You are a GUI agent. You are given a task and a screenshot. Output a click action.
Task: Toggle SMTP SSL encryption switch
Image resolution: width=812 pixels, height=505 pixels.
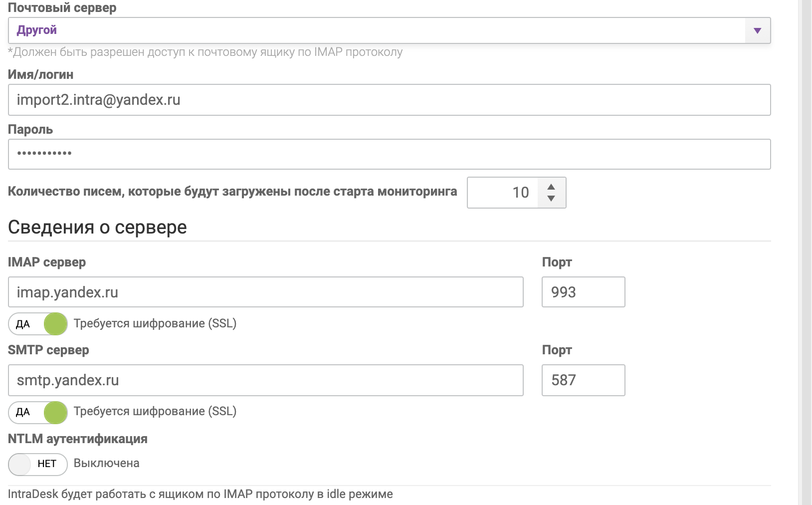[x=38, y=412]
